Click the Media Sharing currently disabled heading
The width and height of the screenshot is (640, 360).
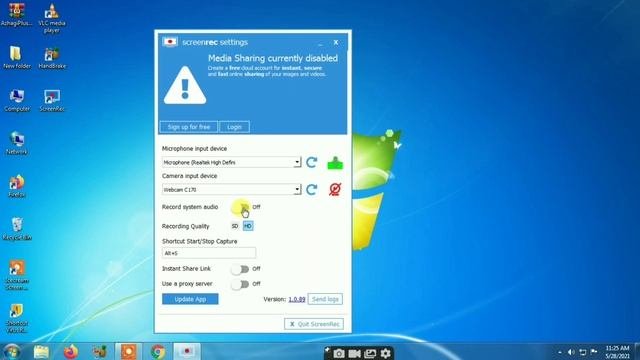(273, 58)
